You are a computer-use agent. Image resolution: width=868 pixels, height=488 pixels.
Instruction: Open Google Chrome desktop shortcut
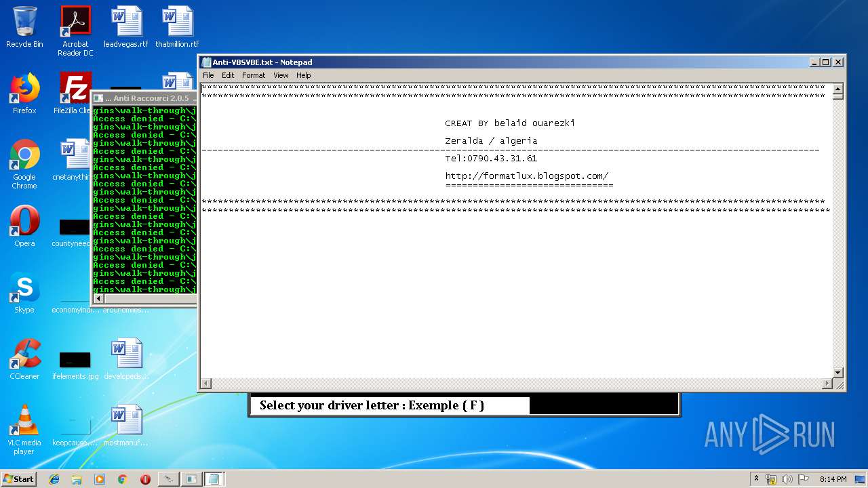point(24,164)
